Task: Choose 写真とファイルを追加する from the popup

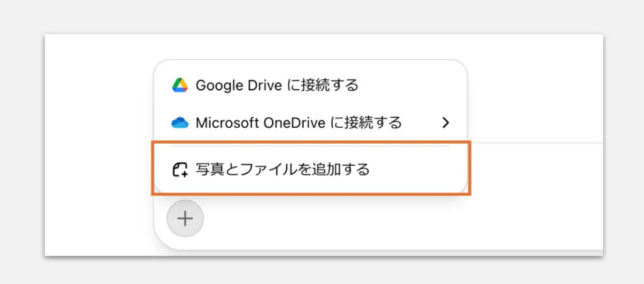Action: point(311,169)
